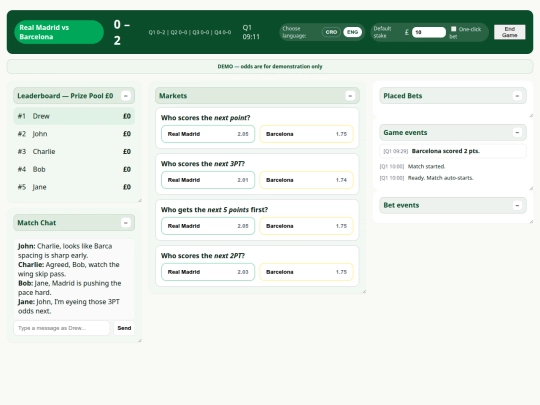
Task: Click the Q1 09:11 game clock
Action: [x=251, y=32]
